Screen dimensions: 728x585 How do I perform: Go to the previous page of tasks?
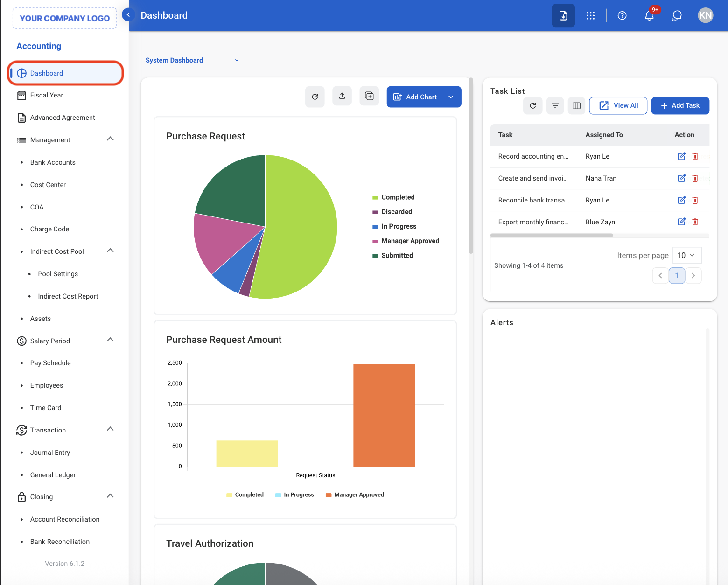pos(660,275)
